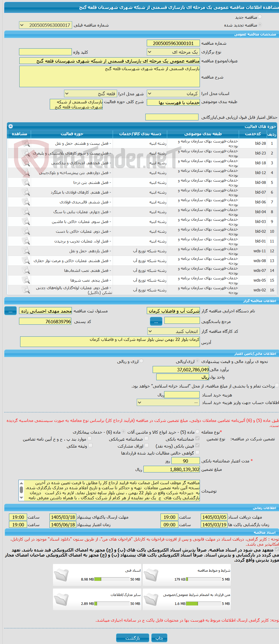Choose ماده (6) خدمات پیمانکاری radio
Screen dimensions: 279x644
[124, 432]
